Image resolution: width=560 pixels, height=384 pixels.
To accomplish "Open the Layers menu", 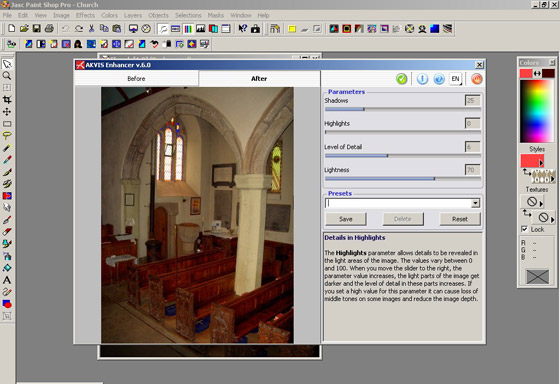I will click(133, 15).
